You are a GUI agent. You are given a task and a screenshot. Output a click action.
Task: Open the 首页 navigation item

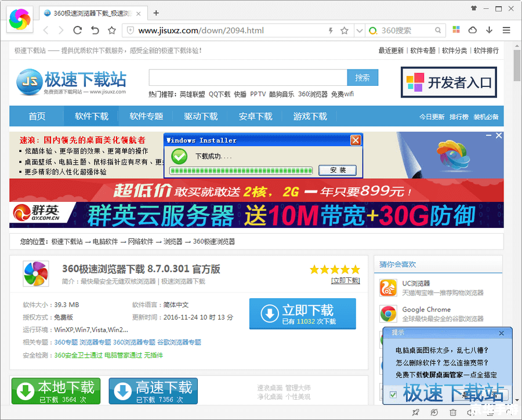point(37,116)
